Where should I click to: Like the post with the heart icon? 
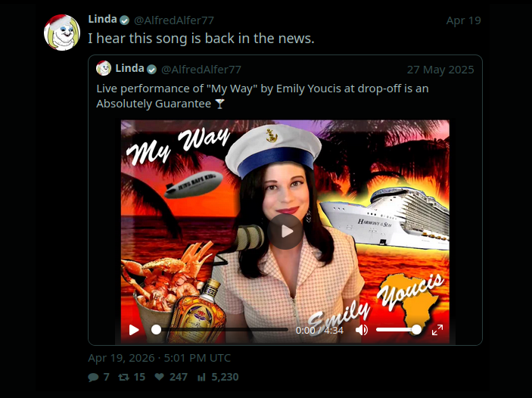click(x=159, y=377)
